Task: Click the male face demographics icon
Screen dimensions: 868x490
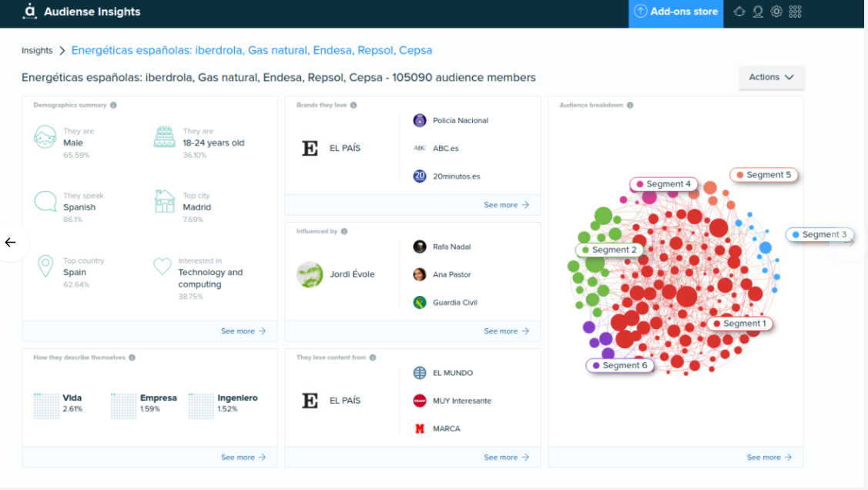Action: 45,137
